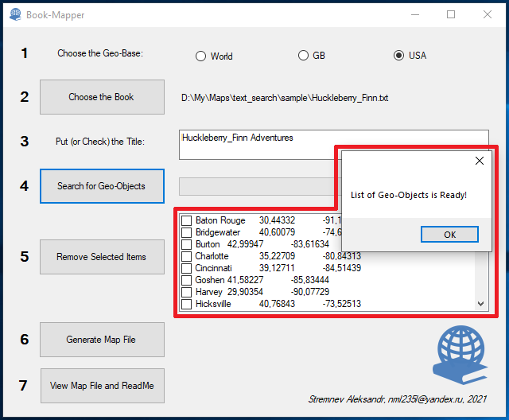The width and height of the screenshot is (509, 420).
Task: Check the Bridgewater checkbox
Action: 186,232
